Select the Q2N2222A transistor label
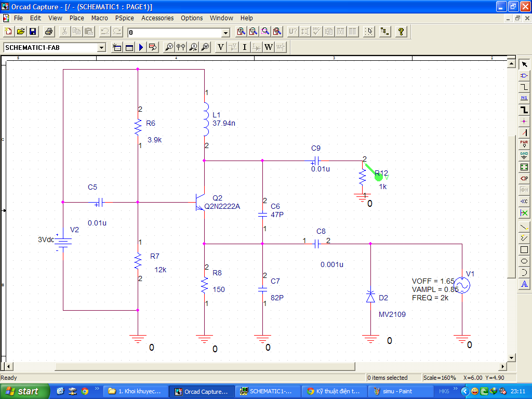The width and height of the screenshot is (532, 399). click(x=222, y=206)
